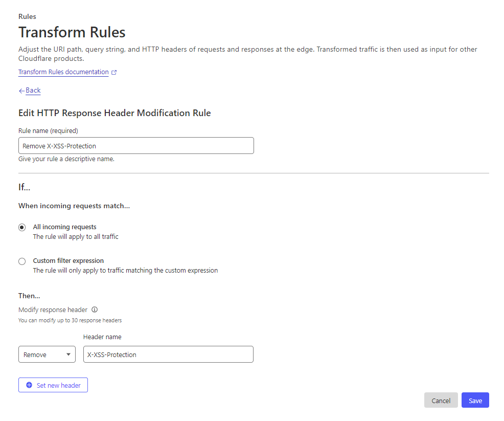Click the Rules breadcrumb text
The image size is (504, 421).
tap(27, 16)
